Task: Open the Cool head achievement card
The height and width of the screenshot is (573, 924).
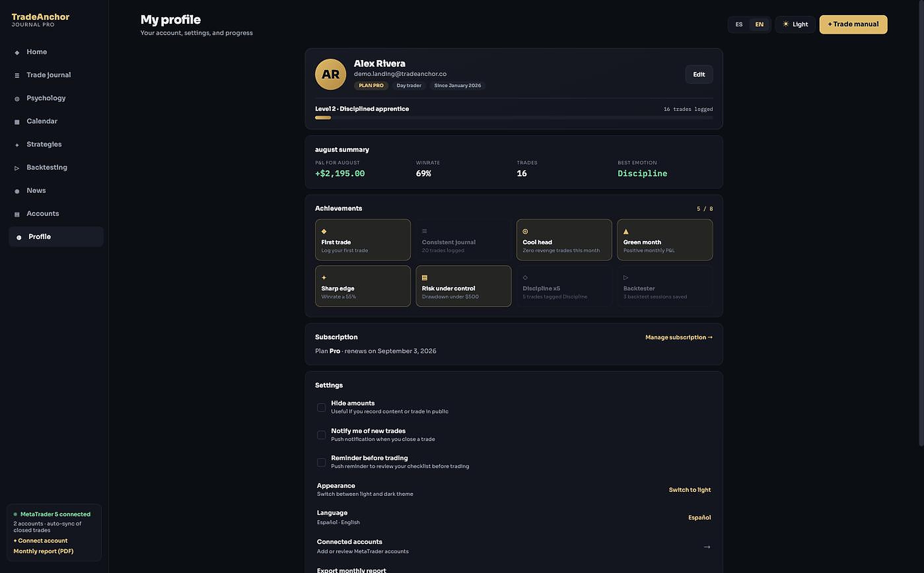Action: coord(564,240)
